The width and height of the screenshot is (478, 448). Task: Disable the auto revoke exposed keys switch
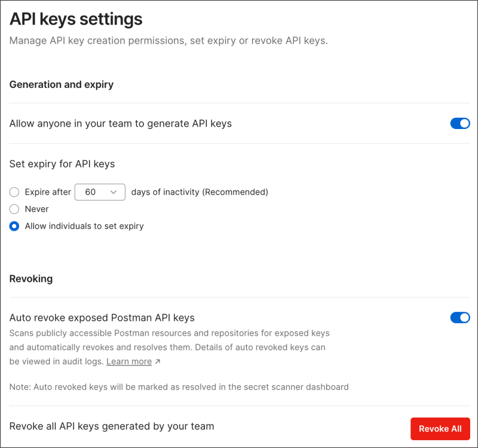[460, 318]
